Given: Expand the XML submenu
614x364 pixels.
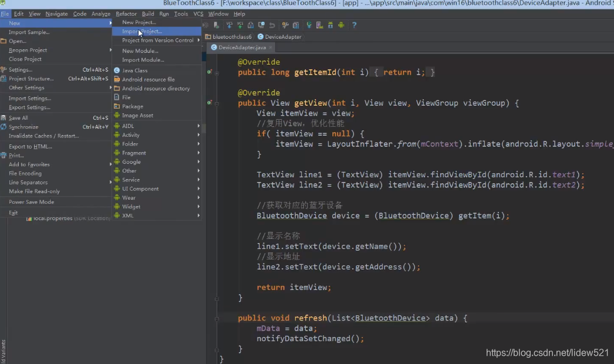Looking at the screenshot, I should [157, 216].
